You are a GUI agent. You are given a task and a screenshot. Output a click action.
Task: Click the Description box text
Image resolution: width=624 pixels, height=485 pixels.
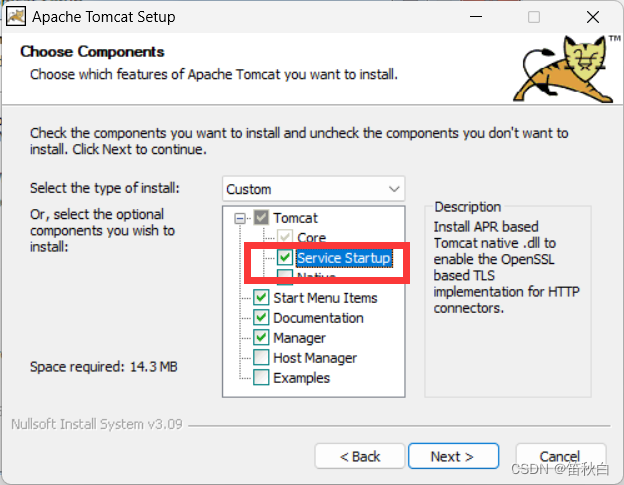tap(506, 267)
